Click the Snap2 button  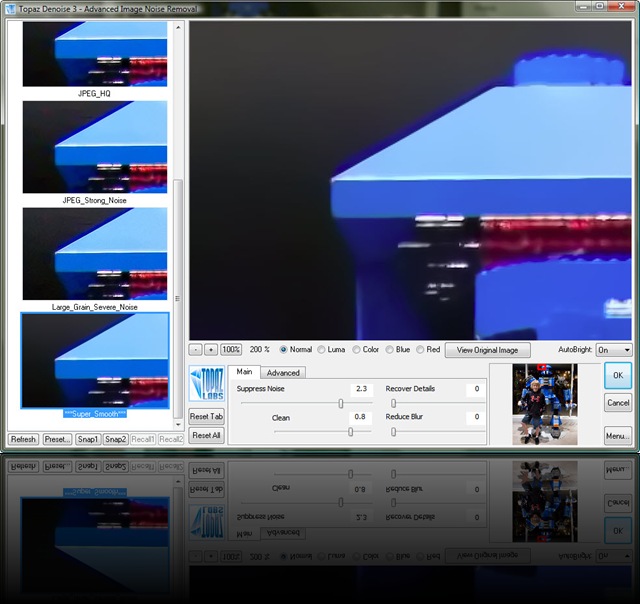click(116, 440)
